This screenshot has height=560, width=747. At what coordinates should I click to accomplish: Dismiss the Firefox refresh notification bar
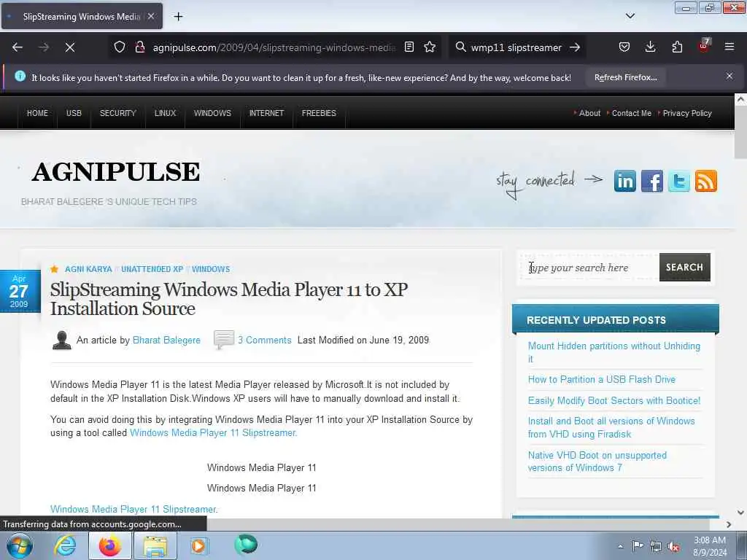pyautogui.click(x=729, y=76)
